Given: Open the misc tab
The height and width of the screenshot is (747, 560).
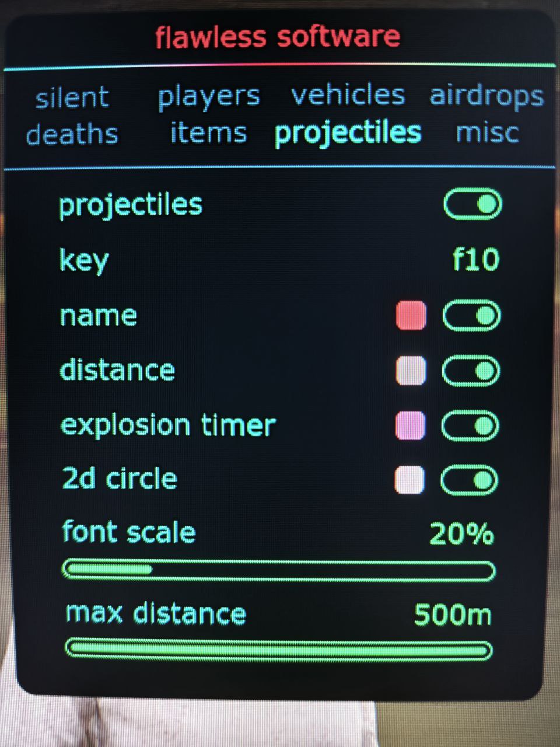Looking at the screenshot, I should click(487, 133).
